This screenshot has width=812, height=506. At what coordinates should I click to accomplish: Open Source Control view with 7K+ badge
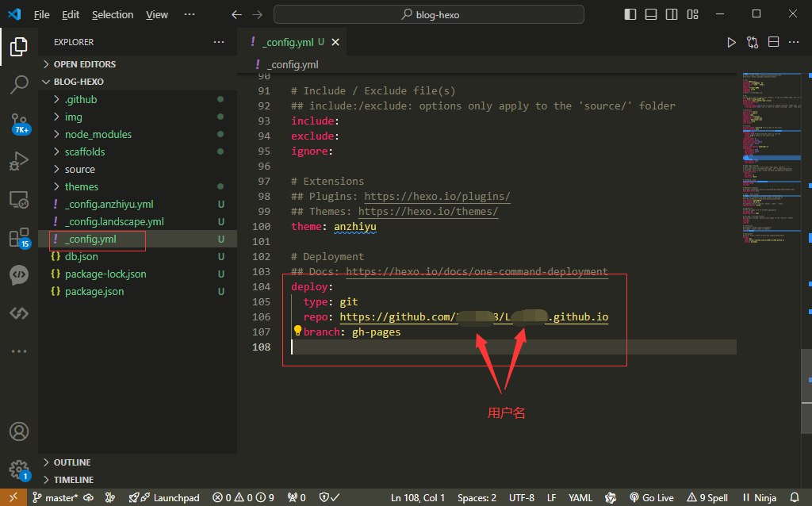(19, 123)
